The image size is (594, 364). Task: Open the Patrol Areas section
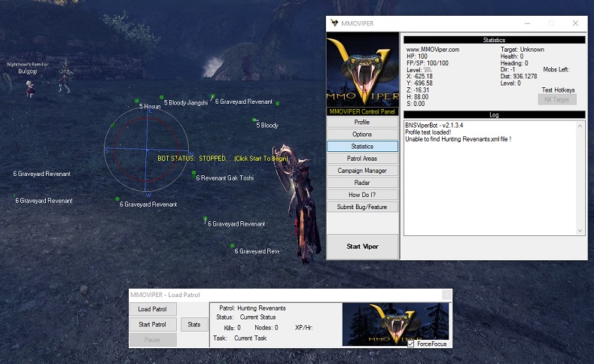tap(362, 159)
